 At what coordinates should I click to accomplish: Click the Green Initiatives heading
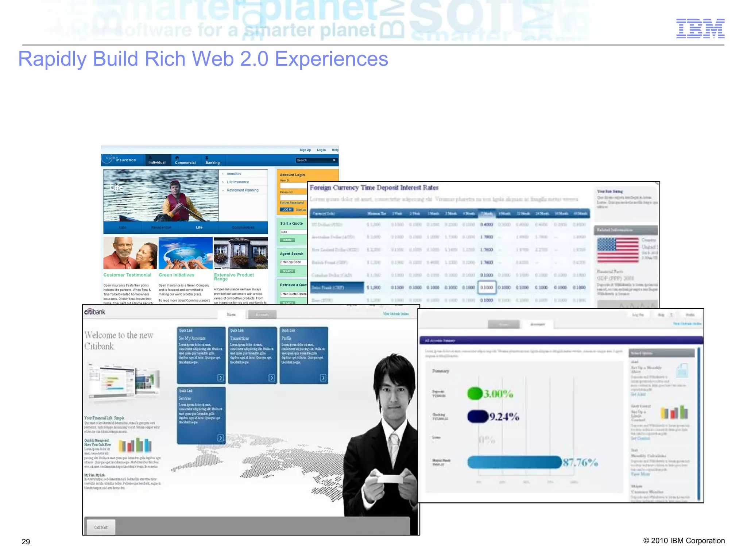click(177, 275)
